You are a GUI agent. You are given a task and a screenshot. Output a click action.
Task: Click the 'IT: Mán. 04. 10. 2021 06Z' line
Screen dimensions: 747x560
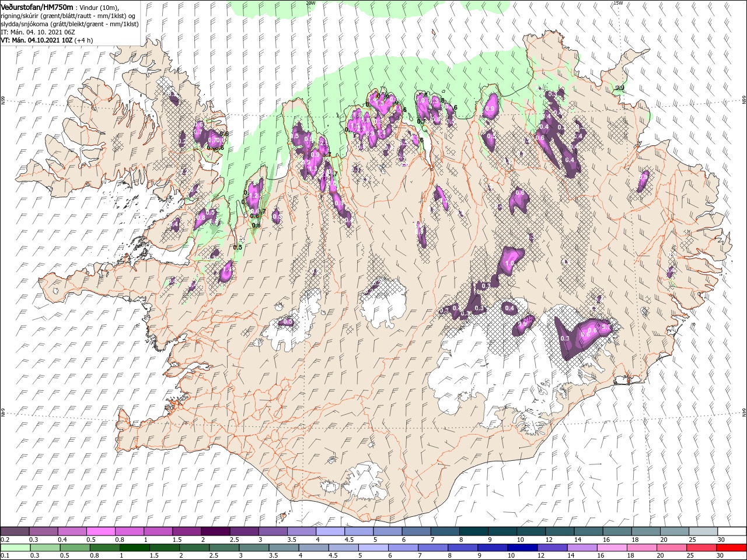[37, 32]
